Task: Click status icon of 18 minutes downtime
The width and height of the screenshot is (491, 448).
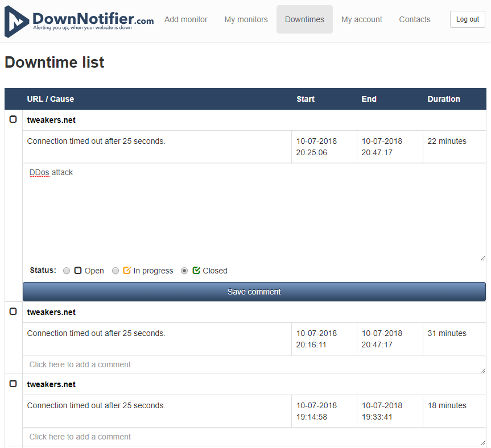Action: [x=13, y=384]
